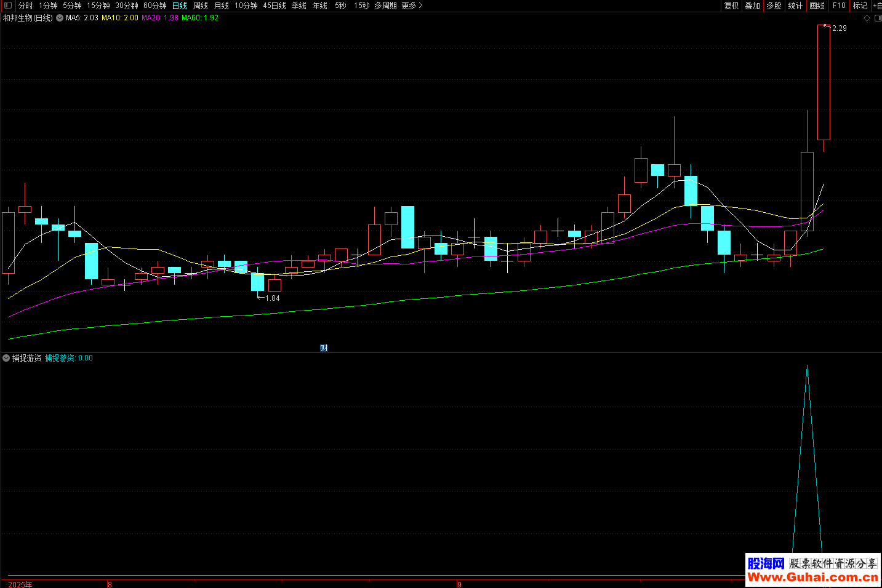
Task: Switch to the 分时 intraday tab
Action: tap(26, 6)
